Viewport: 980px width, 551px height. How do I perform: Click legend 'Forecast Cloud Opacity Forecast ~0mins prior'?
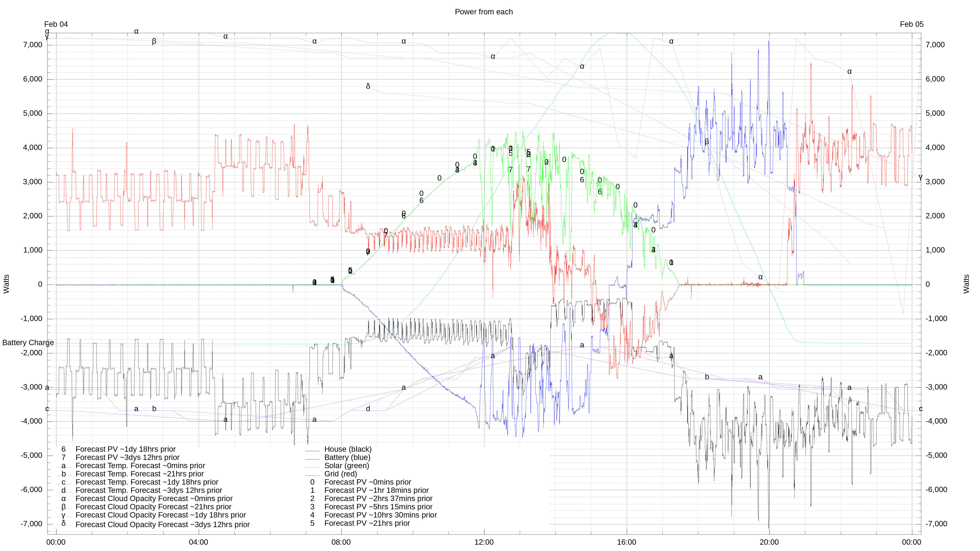pyautogui.click(x=154, y=499)
